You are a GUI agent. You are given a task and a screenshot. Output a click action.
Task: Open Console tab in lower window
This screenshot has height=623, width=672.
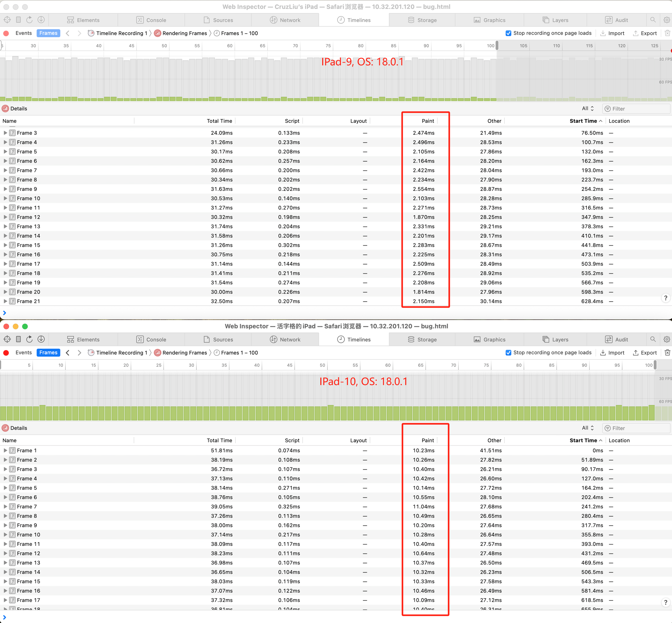(x=151, y=340)
